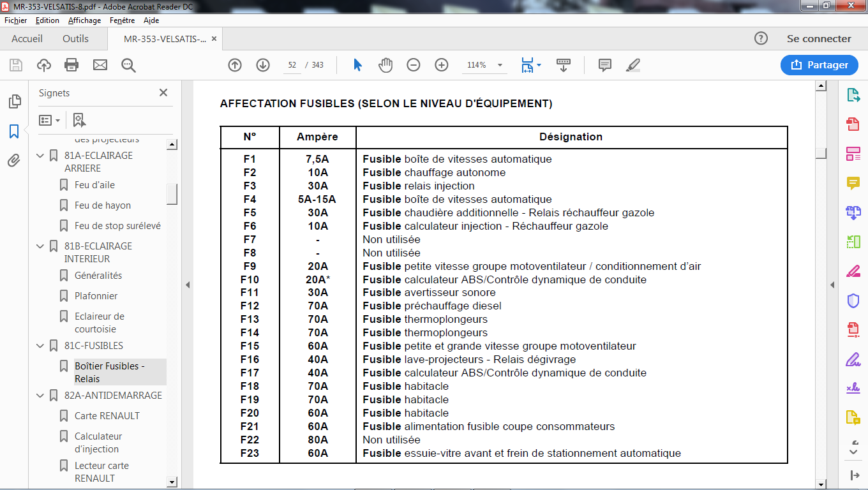
Task: Switch to the Outils tab
Action: pos(75,39)
